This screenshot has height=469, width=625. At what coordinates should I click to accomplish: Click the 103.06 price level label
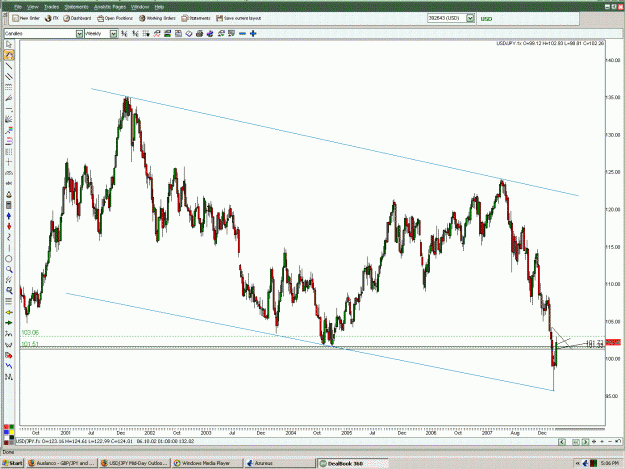click(30, 333)
